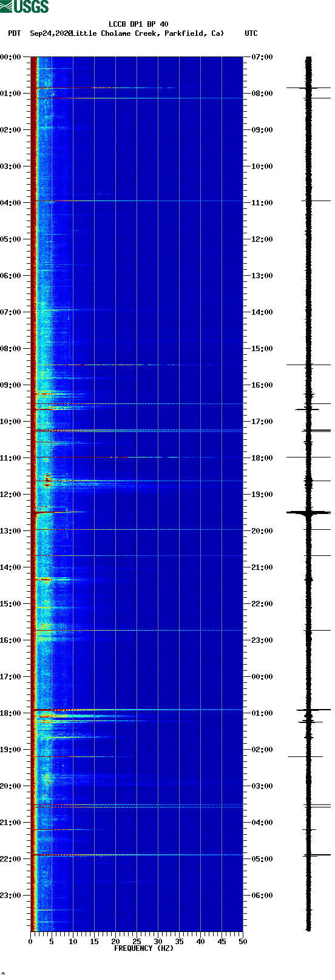The image size is (335, 980).
Task: Click the UTC 04:00 time label
Action: 262,823
